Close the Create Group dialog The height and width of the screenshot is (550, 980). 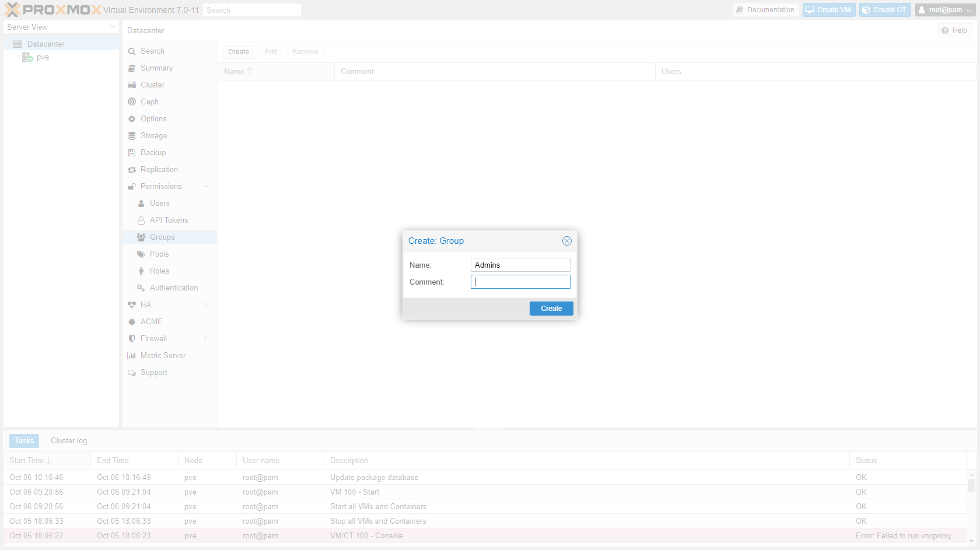point(567,241)
